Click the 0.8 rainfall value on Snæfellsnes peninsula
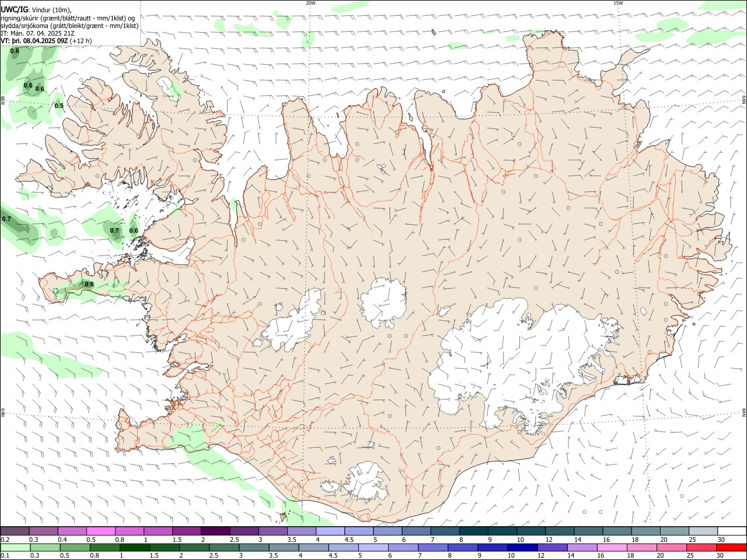747x560 pixels. pyautogui.click(x=89, y=285)
